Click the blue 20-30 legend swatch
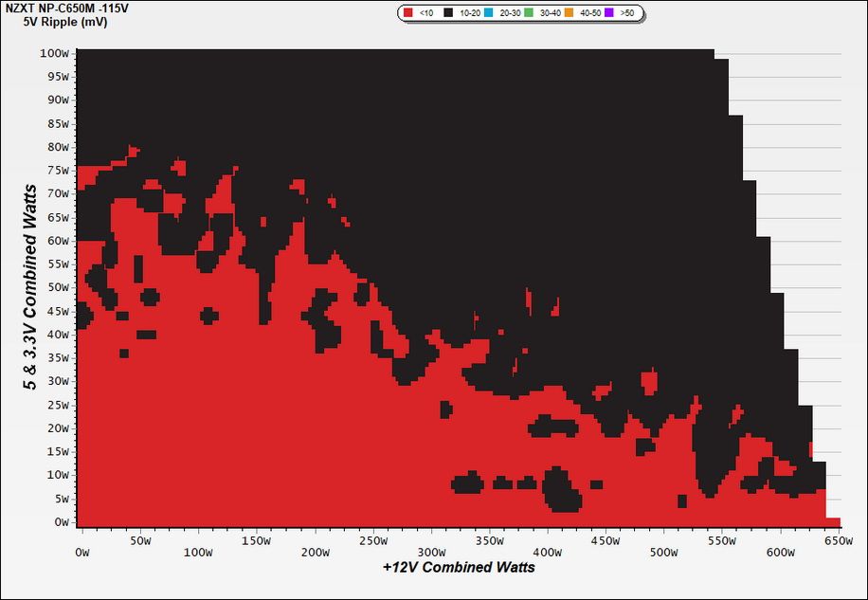Image resolution: width=868 pixels, height=600 pixels. click(x=488, y=12)
